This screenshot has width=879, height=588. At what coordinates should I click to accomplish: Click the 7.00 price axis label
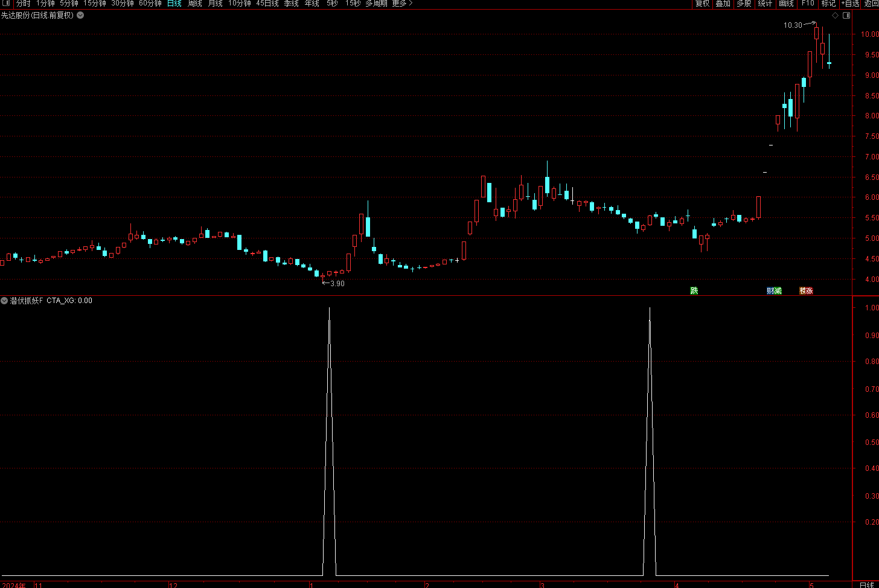(x=871, y=157)
